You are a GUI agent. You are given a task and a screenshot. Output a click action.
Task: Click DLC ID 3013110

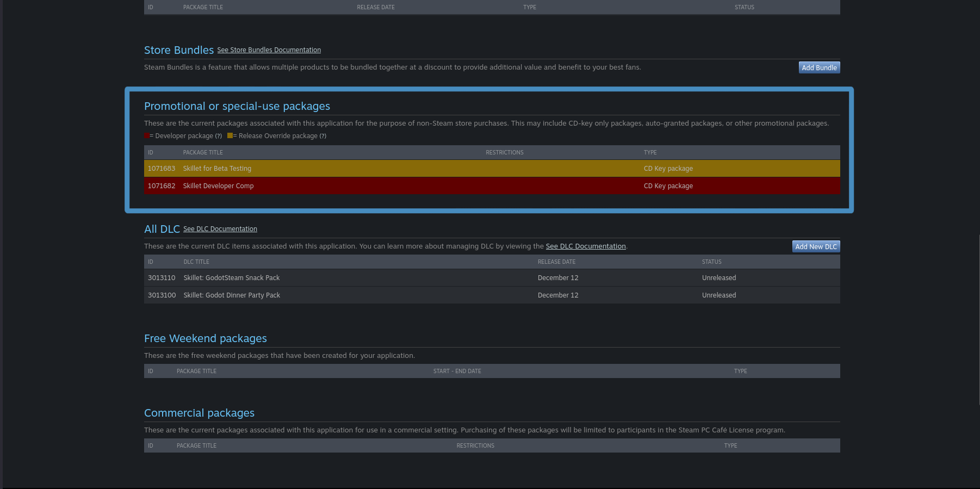[162, 278]
